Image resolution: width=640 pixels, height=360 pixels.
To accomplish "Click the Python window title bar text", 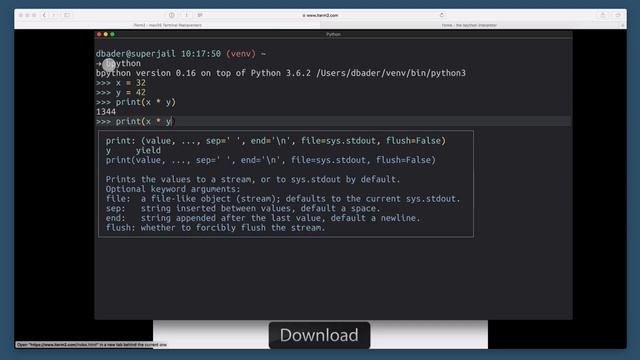I will [x=333, y=34].
